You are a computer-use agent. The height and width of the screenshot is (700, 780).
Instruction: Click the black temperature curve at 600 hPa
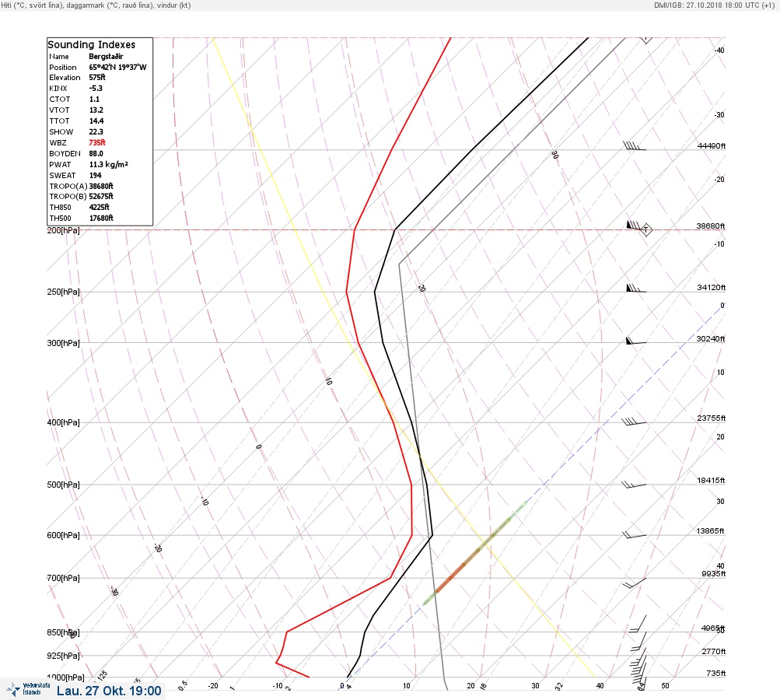click(432, 535)
